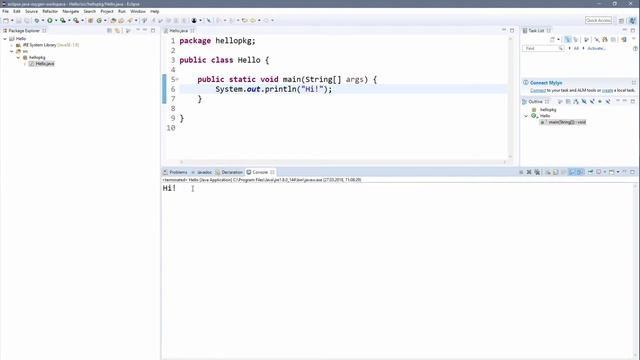Click the Debug bug toolbar icon
The width and height of the screenshot is (640, 360).
coord(36,20)
